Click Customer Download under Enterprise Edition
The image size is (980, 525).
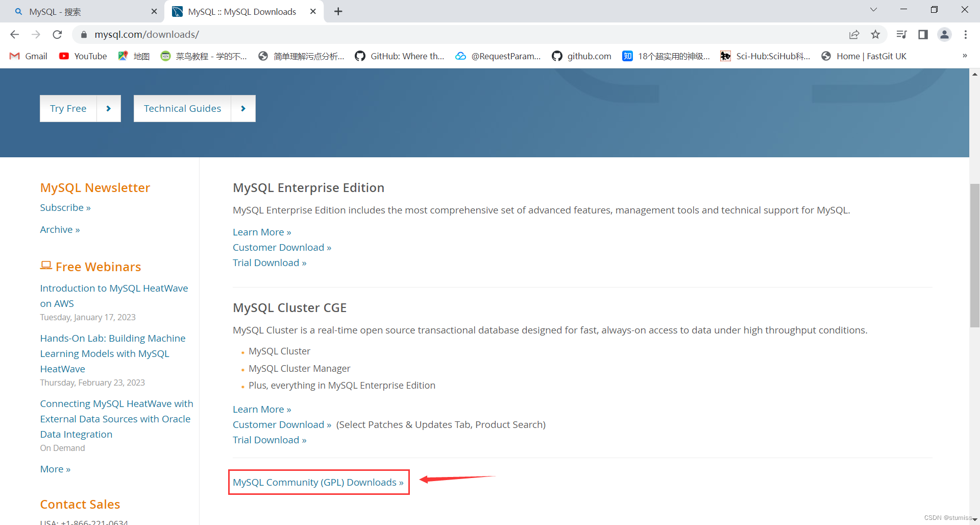click(282, 247)
